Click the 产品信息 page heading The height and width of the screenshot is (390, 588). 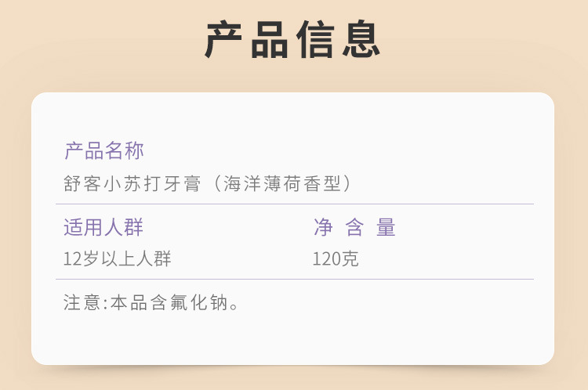pyautogui.click(x=293, y=39)
